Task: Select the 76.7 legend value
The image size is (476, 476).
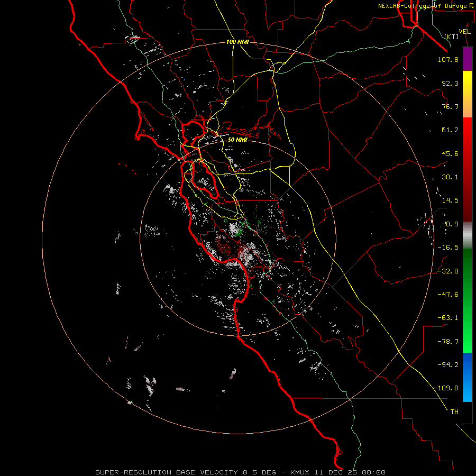Action: click(x=450, y=106)
